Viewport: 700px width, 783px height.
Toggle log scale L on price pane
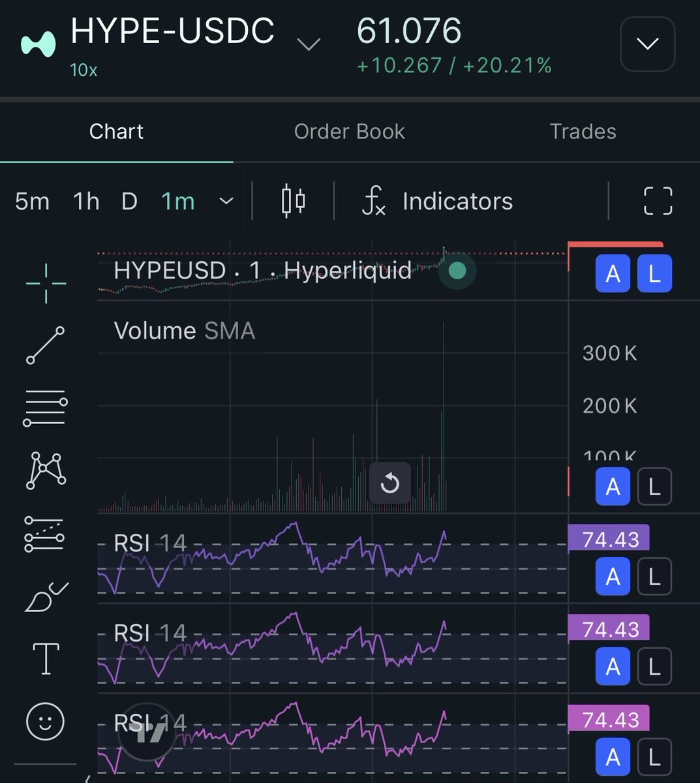click(x=654, y=274)
